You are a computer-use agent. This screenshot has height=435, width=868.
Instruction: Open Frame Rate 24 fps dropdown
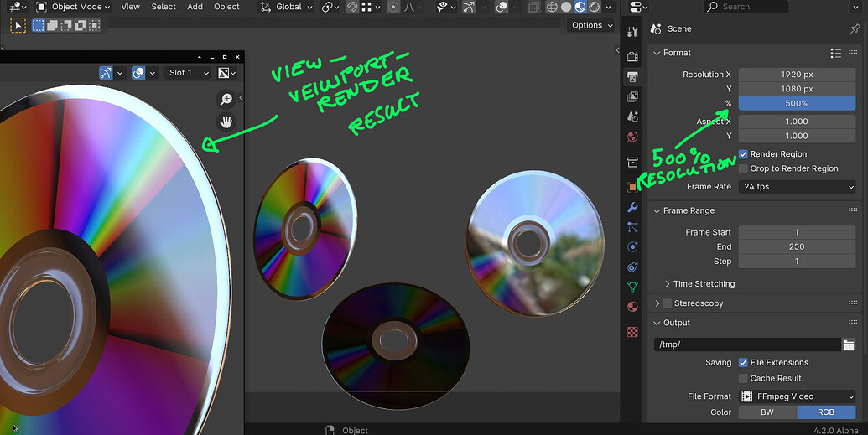798,187
